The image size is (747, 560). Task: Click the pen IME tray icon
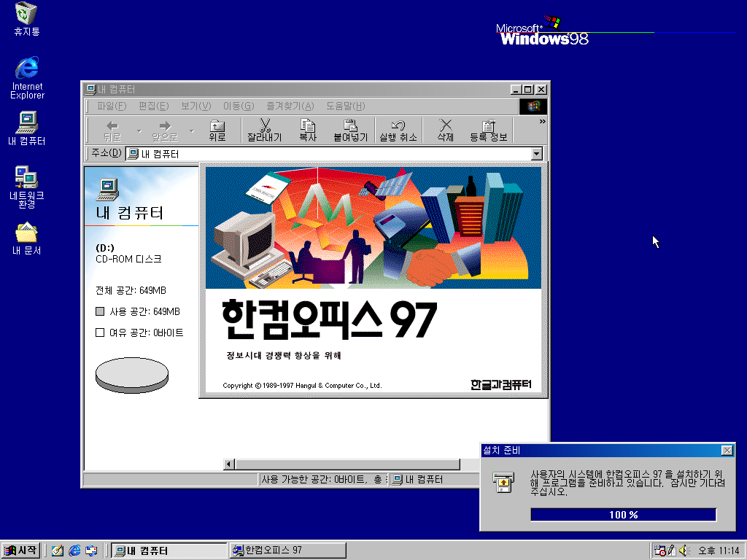672,551
